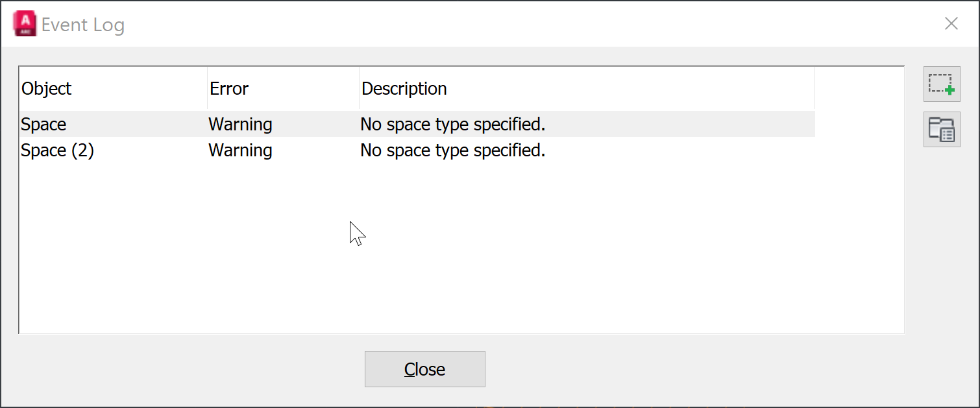
Task: Click the Warning label for Space (2)
Action: coord(240,150)
